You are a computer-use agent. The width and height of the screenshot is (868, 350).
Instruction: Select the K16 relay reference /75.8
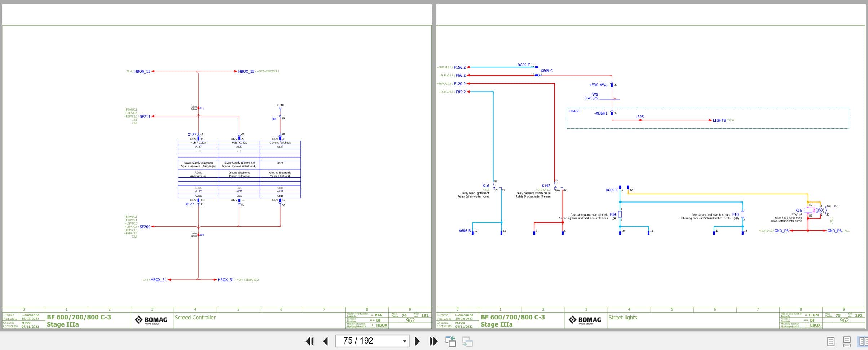485,186
